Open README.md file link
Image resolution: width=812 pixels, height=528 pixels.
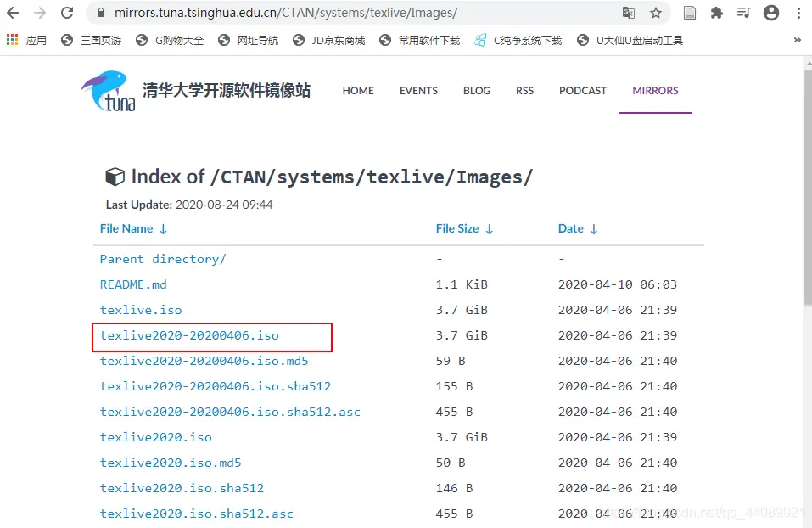(x=133, y=284)
